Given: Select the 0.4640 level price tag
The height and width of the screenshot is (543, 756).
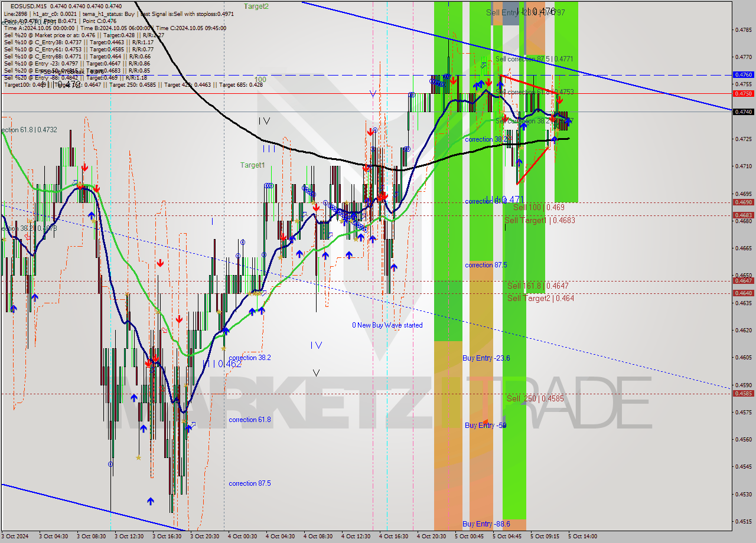Looking at the screenshot, I should click(743, 293).
